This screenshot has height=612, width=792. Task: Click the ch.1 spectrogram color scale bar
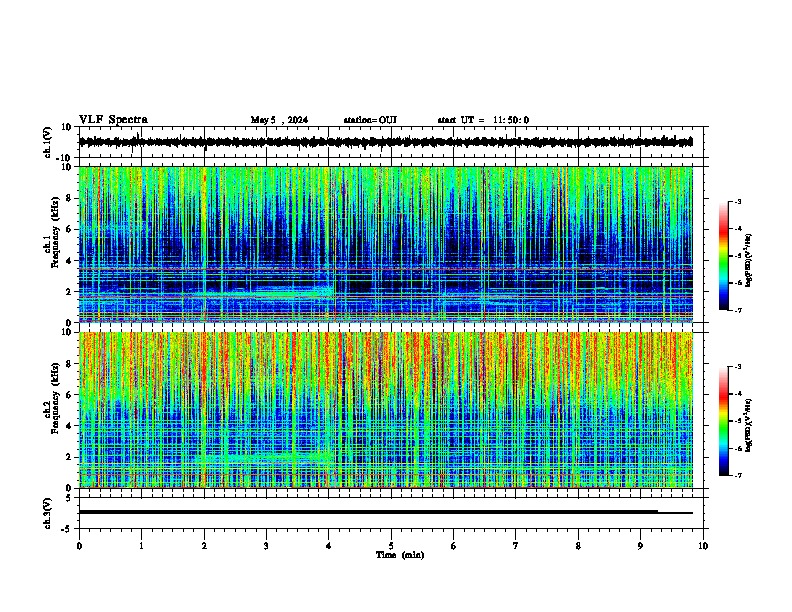[723, 256]
